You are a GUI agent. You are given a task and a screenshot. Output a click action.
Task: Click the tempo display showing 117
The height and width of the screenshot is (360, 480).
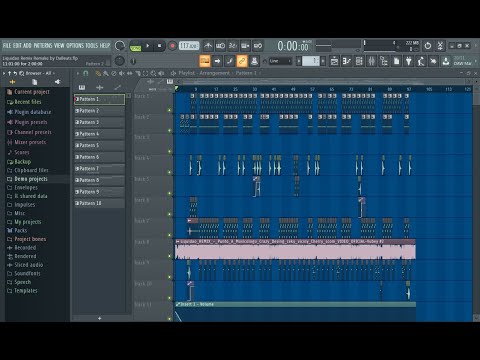coord(189,46)
